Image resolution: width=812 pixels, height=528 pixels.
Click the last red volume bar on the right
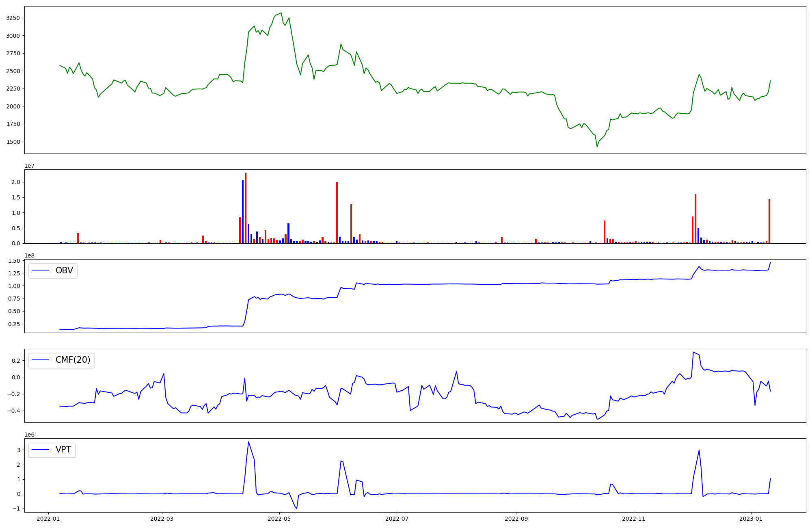[x=769, y=221]
